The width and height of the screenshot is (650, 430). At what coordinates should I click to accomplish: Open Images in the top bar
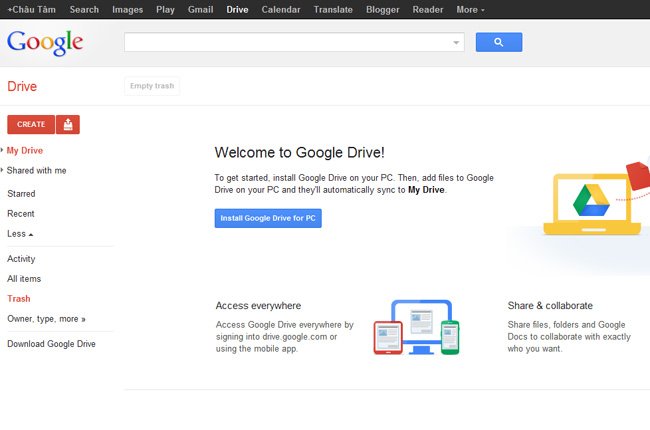pyautogui.click(x=127, y=10)
